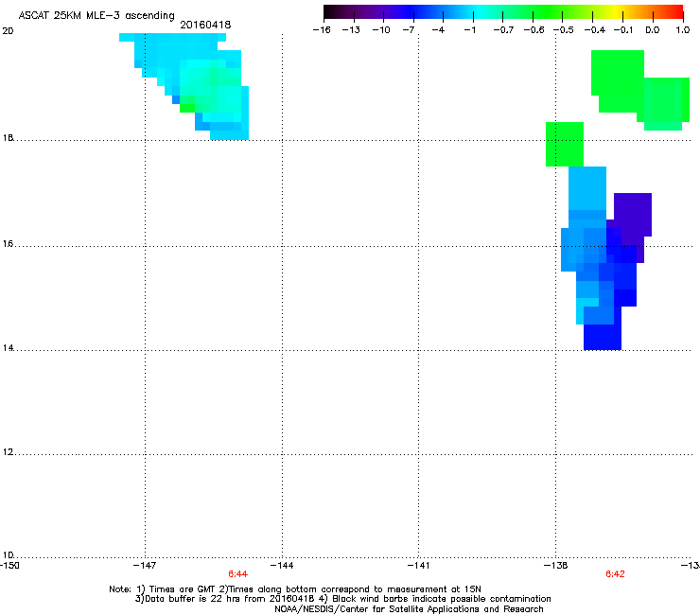
Task: Click latitude axis label "18"
Action: (x=8, y=137)
